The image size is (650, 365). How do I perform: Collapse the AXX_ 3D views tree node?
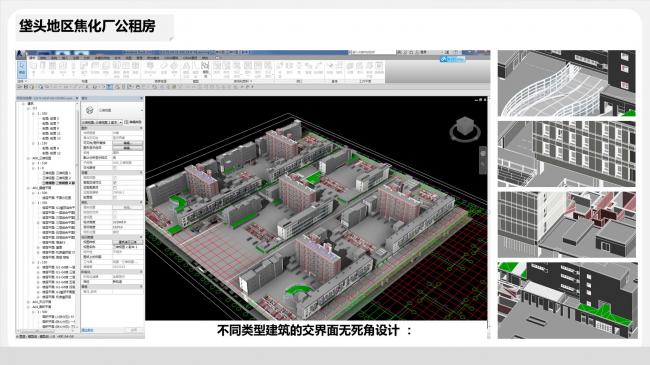coord(29,158)
